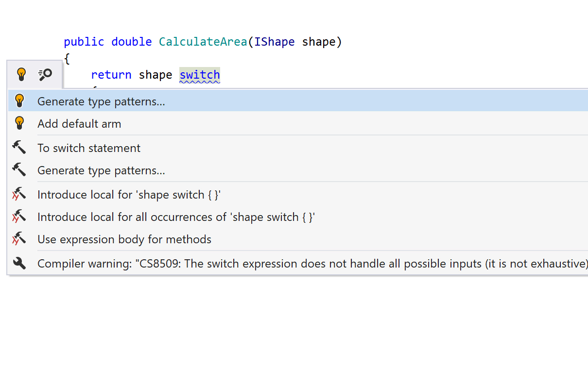The height and width of the screenshot is (369, 588).
Task: Choose Introduce local for all occurrences option
Action: click(176, 217)
